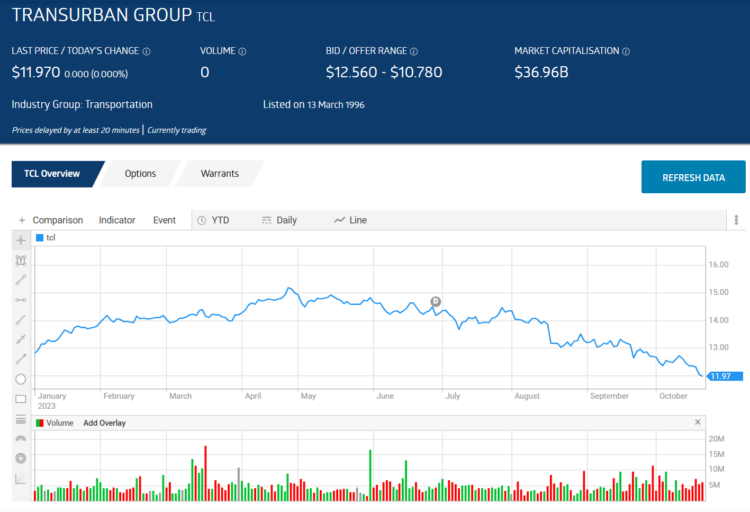Choose the Fibonacci retracement lines tool
750x512 pixels.
(x=21, y=419)
